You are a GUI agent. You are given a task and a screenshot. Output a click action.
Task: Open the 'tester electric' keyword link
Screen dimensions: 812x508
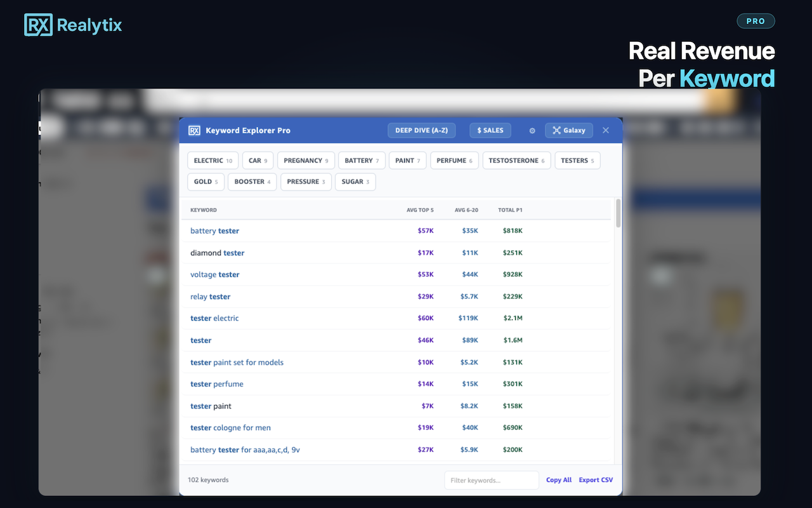tap(214, 318)
